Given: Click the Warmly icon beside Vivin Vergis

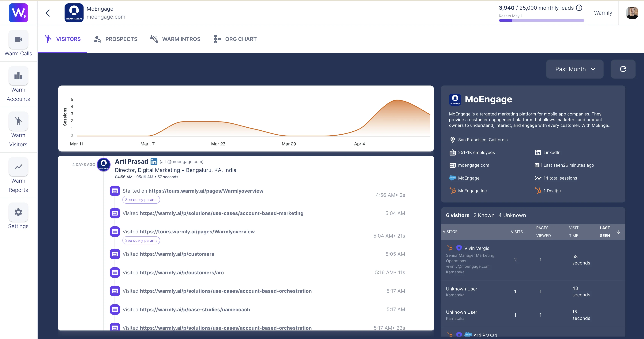Looking at the screenshot, I should [x=459, y=248].
